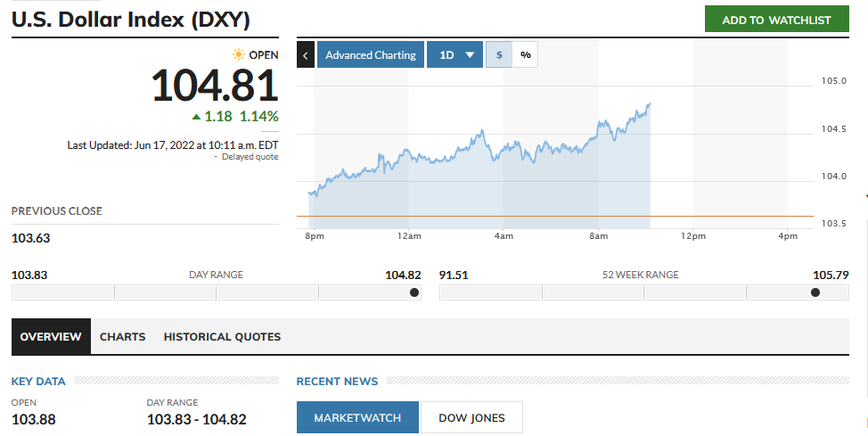Click the 4am axis label
This screenshot has width=868, height=436.
point(504,236)
